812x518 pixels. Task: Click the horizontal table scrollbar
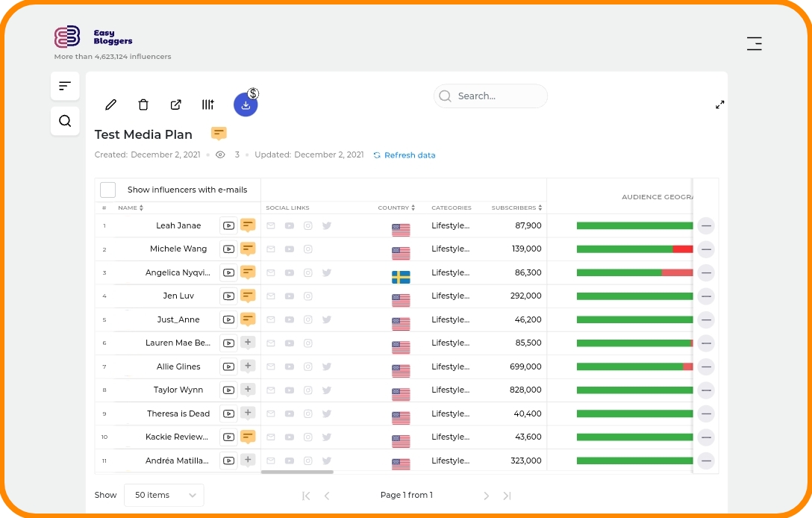(297, 472)
